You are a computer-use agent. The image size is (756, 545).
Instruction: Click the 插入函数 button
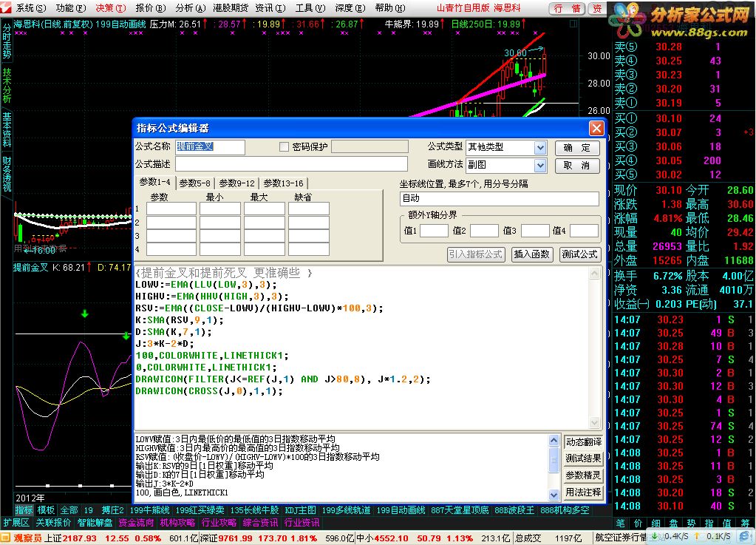(532, 254)
